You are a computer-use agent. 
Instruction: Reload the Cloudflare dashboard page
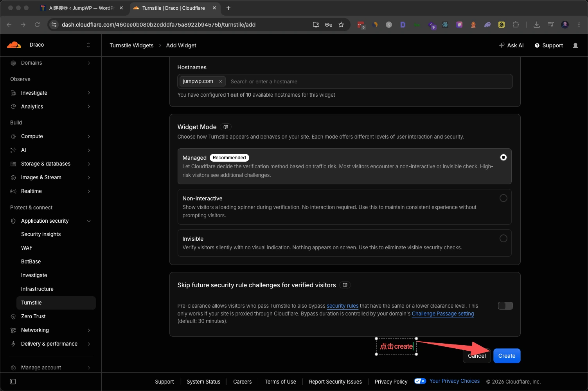point(37,25)
